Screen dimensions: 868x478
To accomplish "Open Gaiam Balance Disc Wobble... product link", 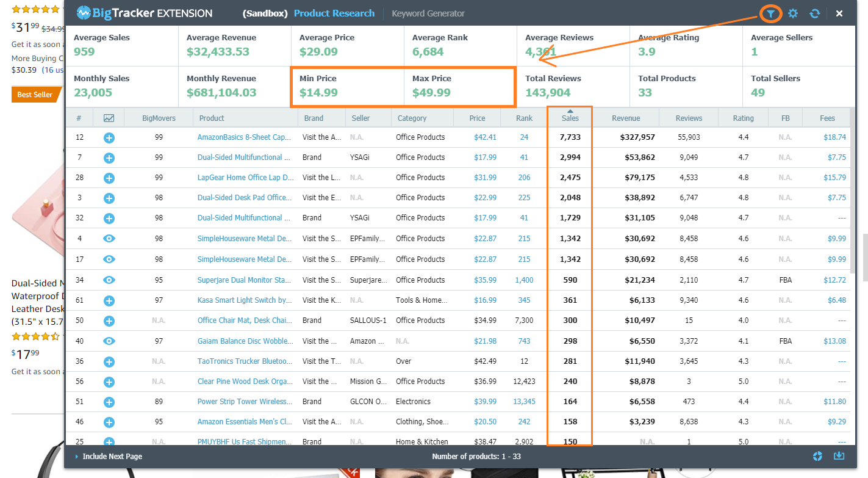I will [x=244, y=341].
